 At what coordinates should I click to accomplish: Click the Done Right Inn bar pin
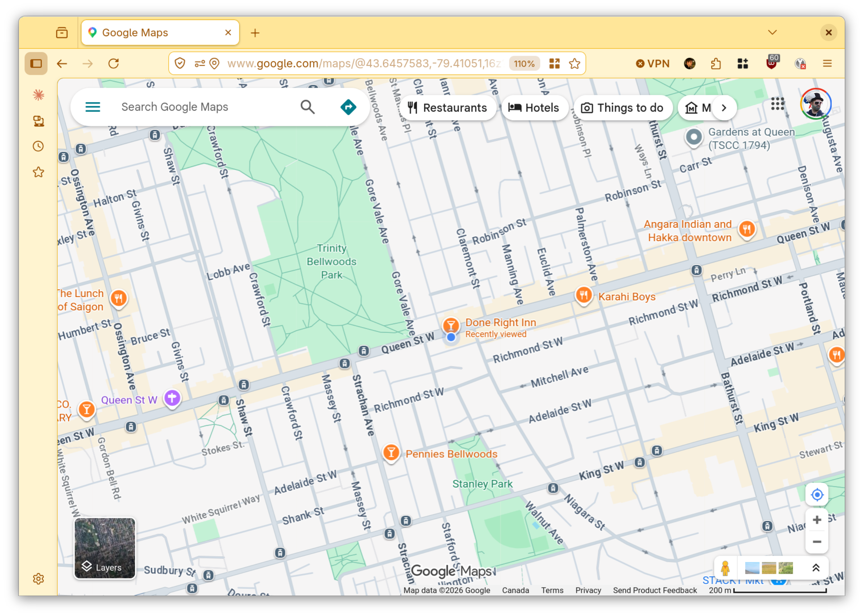tap(450, 325)
